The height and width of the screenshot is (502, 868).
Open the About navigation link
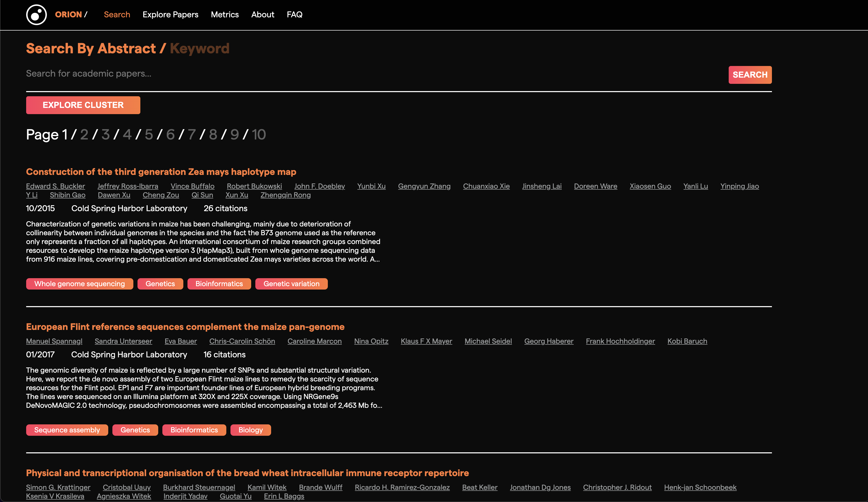(263, 15)
